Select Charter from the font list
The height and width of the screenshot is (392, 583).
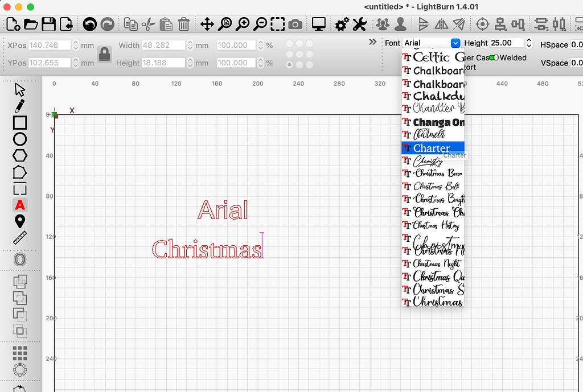point(432,147)
